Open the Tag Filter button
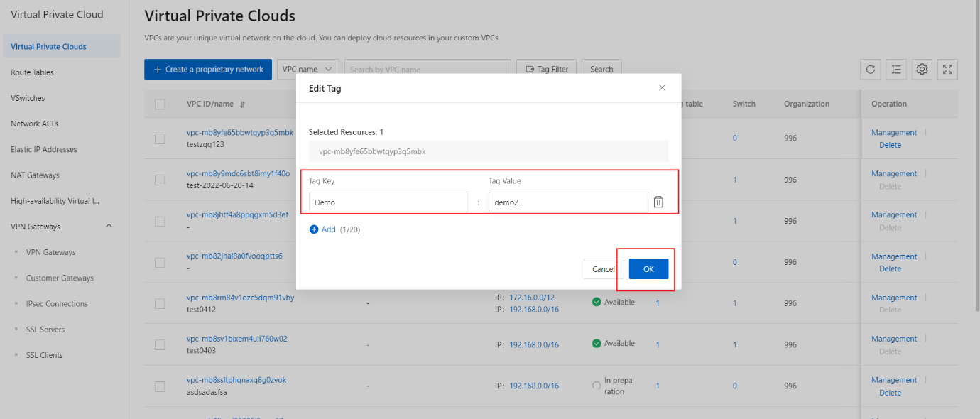This screenshot has width=980, height=419. click(x=547, y=69)
